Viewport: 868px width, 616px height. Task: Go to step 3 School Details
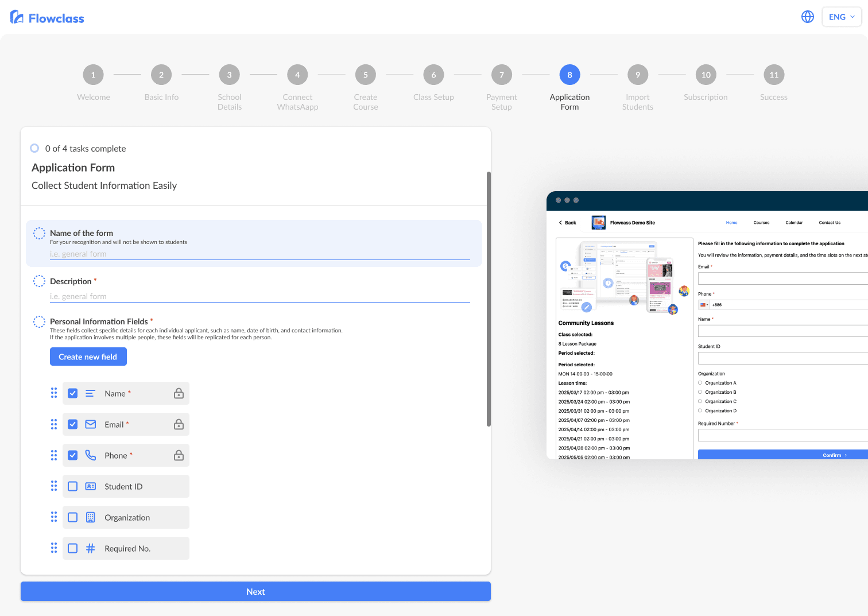coord(230,75)
